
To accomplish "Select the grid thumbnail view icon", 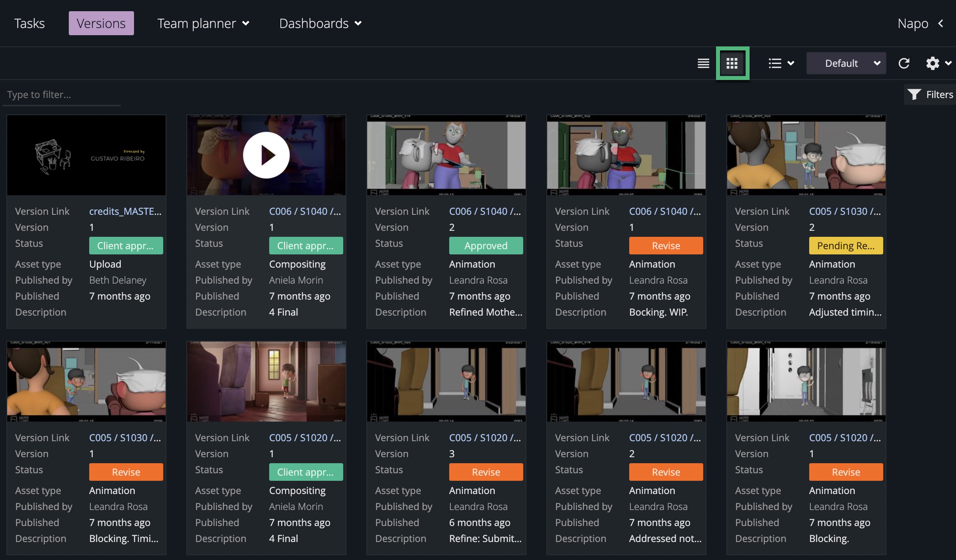I will (732, 63).
